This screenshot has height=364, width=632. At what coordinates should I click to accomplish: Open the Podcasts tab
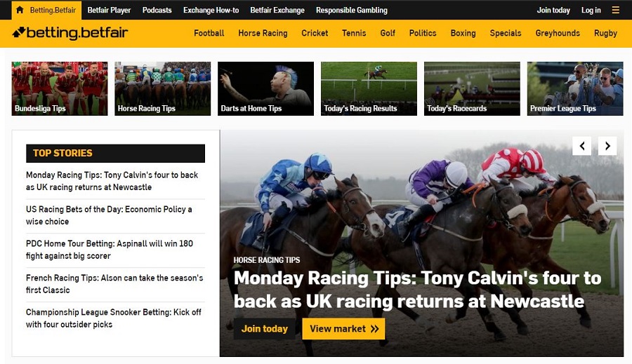(x=157, y=10)
